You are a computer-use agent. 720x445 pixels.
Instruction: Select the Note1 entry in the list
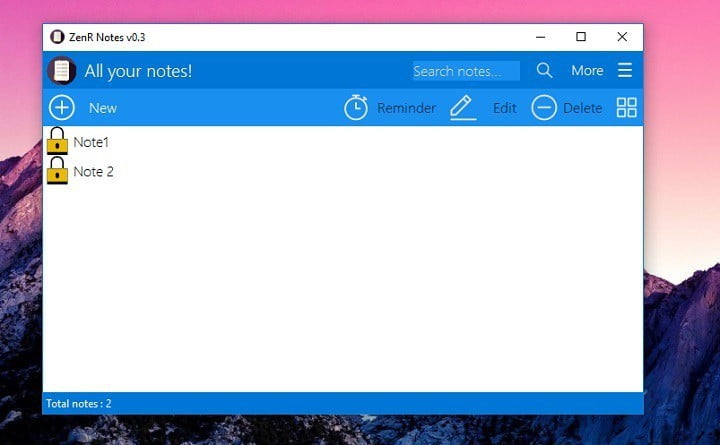pos(91,142)
